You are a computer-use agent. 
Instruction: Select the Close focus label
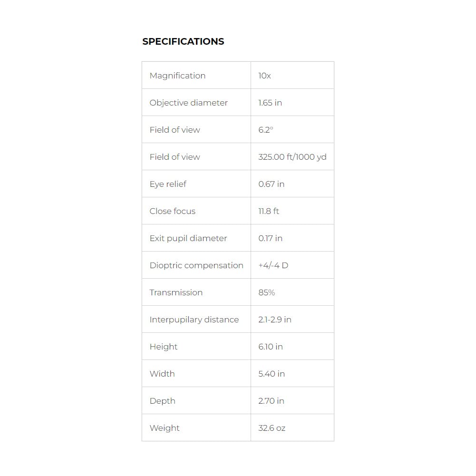click(173, 211)
